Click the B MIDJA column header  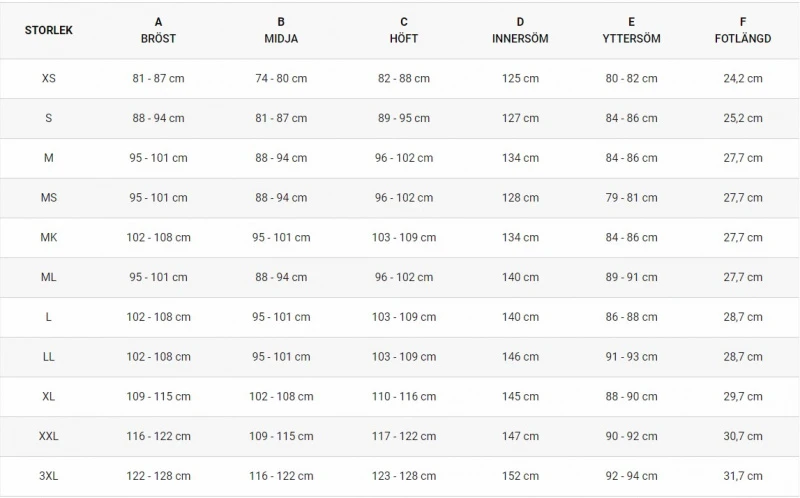coord(281,30)
